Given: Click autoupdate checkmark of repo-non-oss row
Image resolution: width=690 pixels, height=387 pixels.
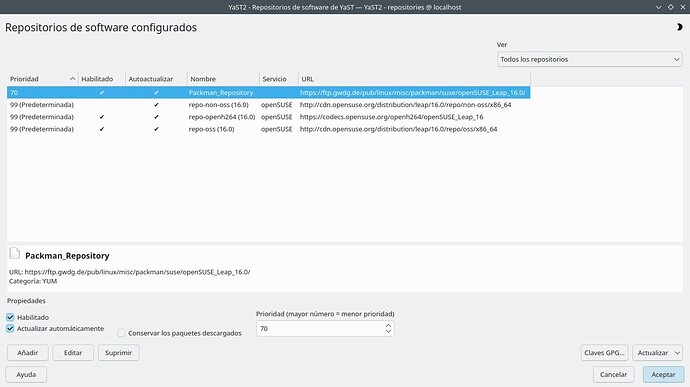Looking at the screenshot, I should [x=156, y=105].
